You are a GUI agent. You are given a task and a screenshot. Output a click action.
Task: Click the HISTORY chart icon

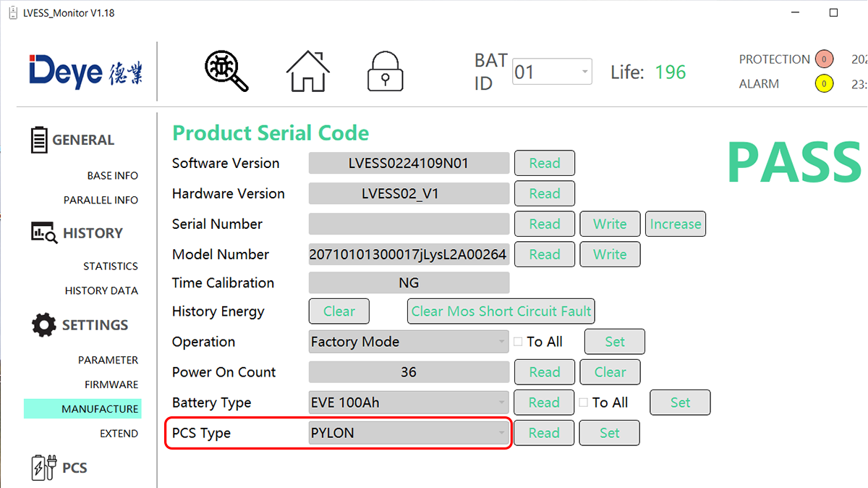[43, 232]
